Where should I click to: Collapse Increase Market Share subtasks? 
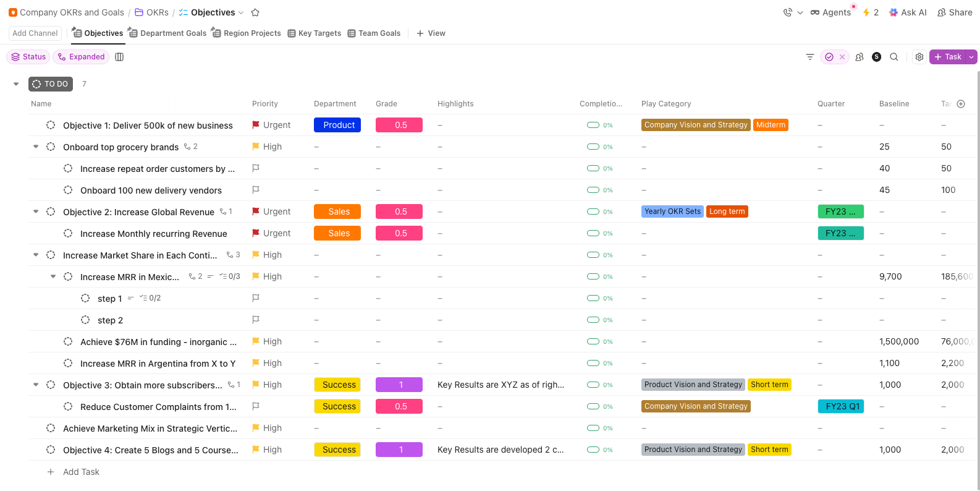(x=36, y=255)
